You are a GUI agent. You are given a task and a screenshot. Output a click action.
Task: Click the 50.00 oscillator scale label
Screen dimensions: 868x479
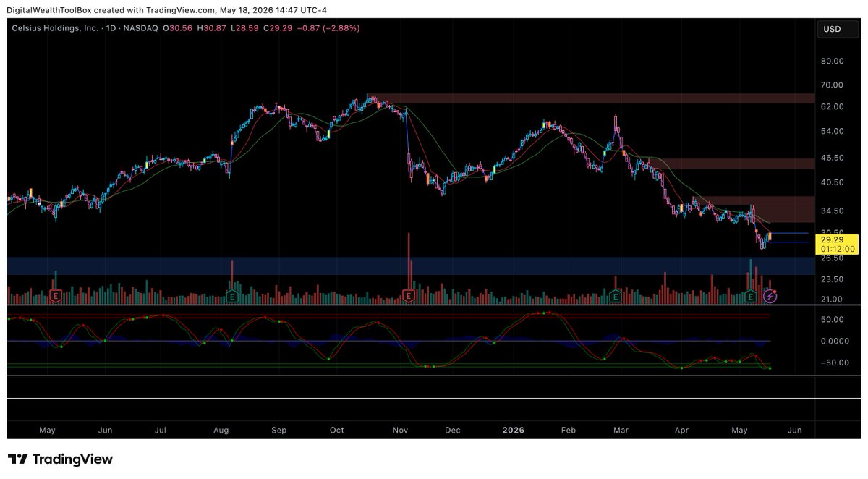click(x=833, y=319)
